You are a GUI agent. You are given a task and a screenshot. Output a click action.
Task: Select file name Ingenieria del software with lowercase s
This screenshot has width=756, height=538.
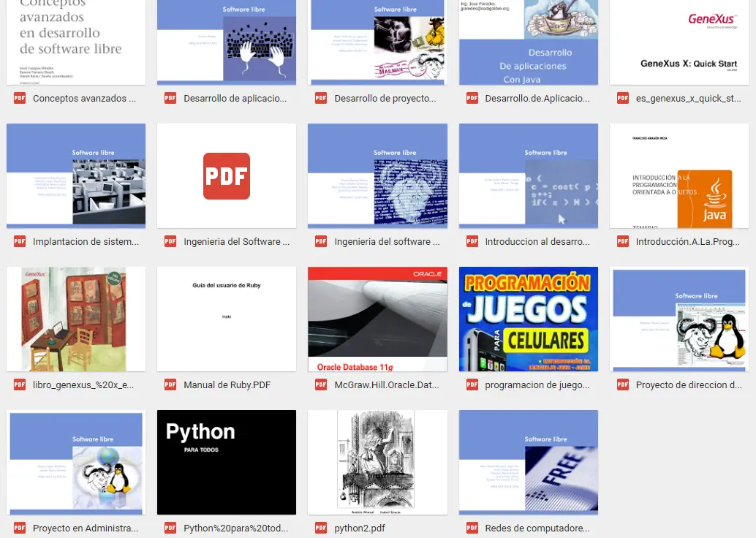coord(388,241)
